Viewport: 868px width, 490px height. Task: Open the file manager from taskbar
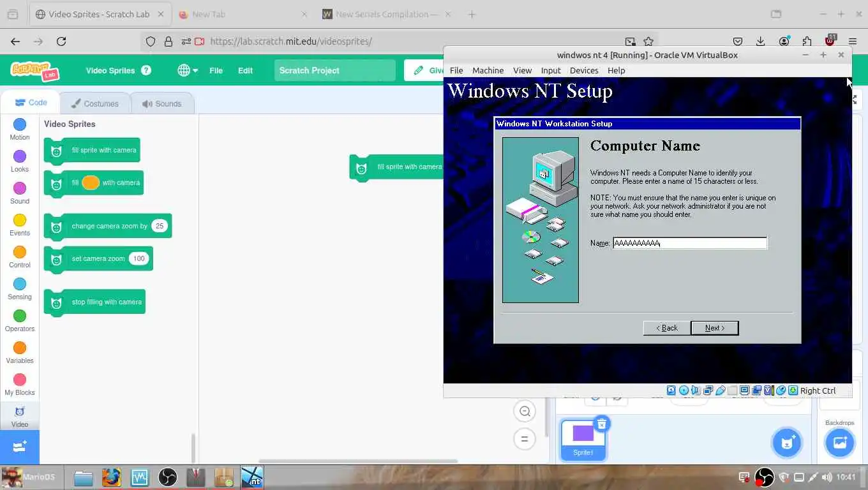(x=83, y=477)
